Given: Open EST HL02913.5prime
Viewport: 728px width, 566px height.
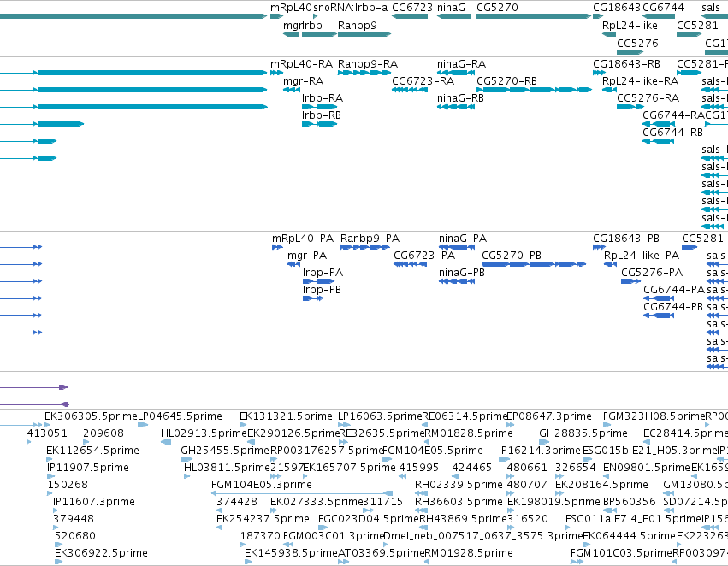Looking at the screenshot, I should 166,442.
